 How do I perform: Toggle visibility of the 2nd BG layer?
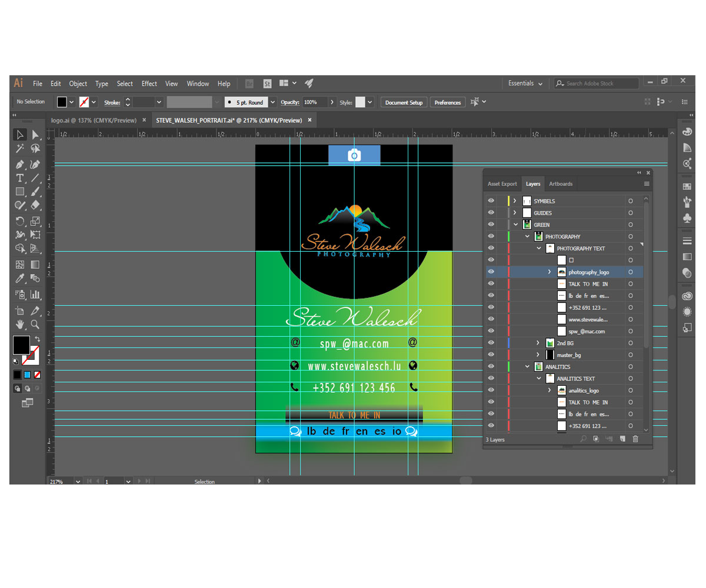pyautogui.click(x=491, y=343)
